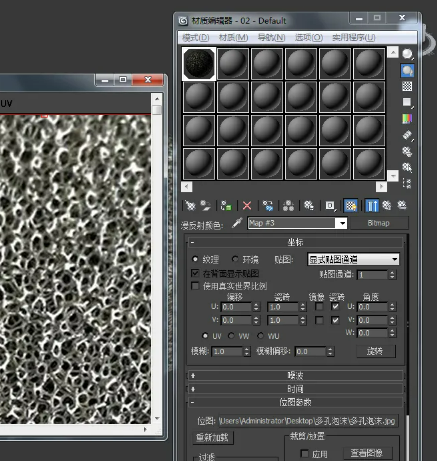The image size is (437, 461).
Task: Pick material with the eyedropper icon
Action: 237,223
